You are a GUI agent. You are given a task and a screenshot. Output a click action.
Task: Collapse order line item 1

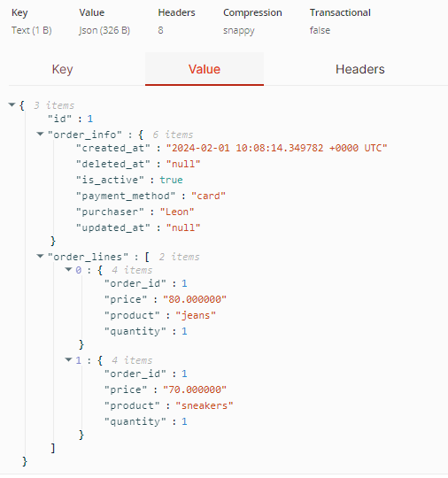[x=69, y=360]
